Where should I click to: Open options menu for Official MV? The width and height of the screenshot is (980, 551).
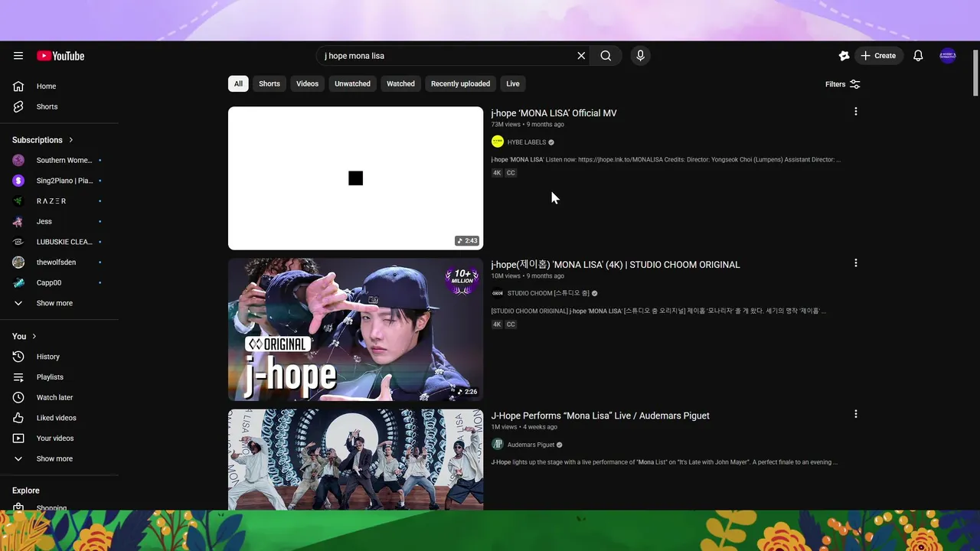pos(855,112)
